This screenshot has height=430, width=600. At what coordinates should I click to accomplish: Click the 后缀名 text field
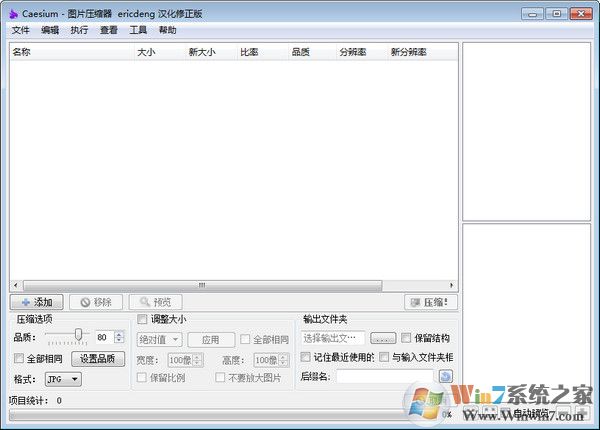385,376
